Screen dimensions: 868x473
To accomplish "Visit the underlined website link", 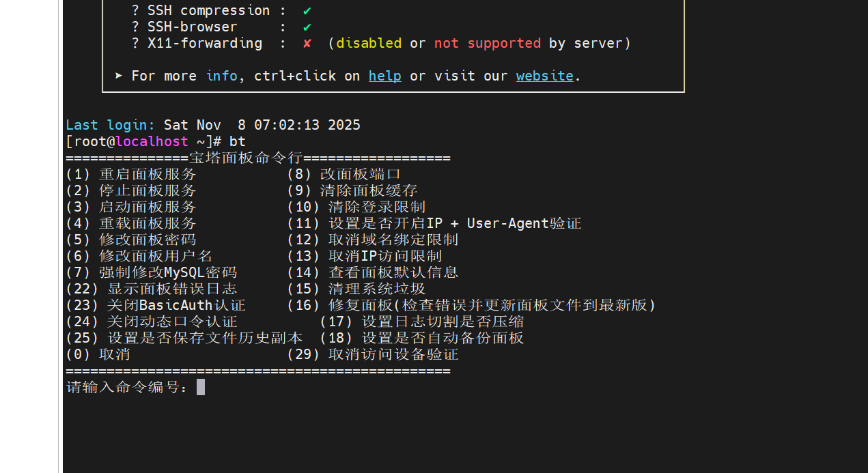I will pos(544,76).
